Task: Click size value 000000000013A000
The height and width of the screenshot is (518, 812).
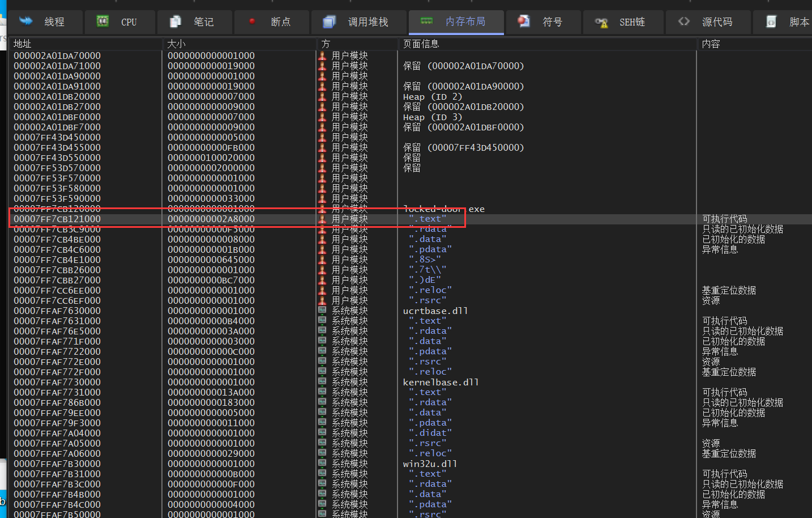Action: coord(211,392)
